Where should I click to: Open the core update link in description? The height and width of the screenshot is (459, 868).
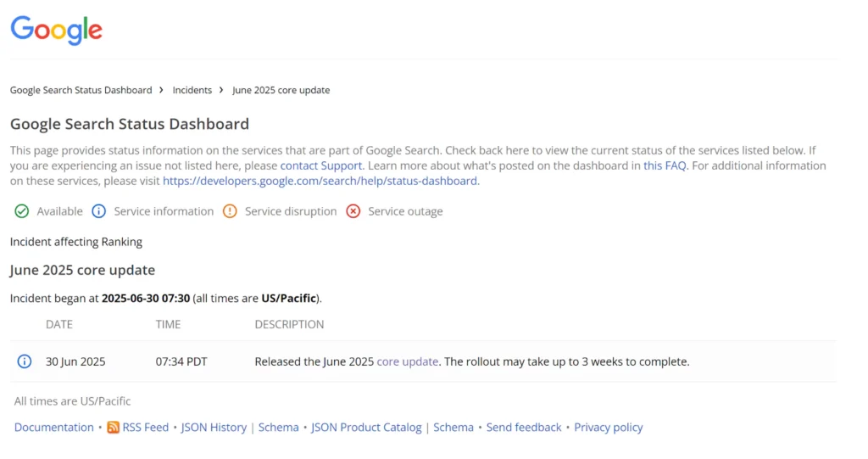point(408,361)
